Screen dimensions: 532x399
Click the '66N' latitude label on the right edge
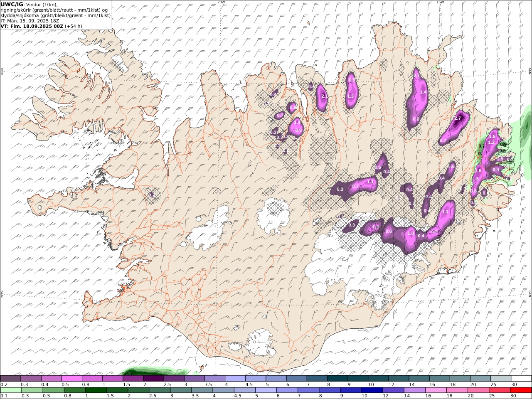(x=530, y=72)
